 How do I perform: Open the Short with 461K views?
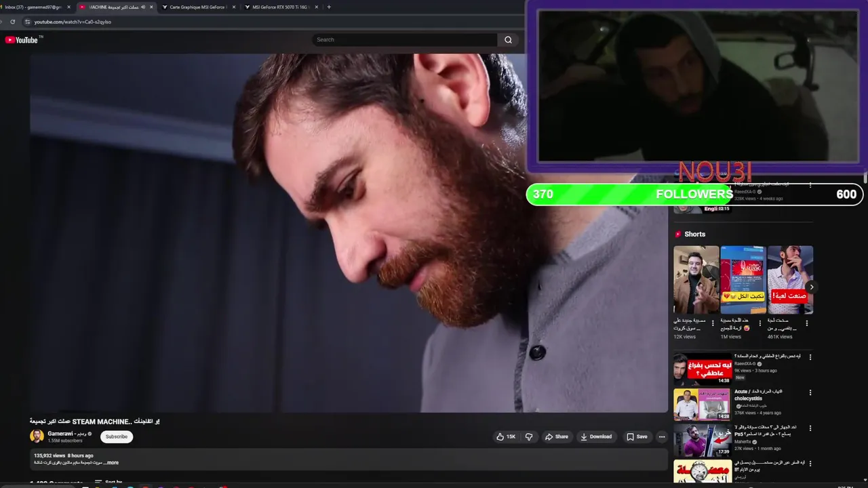[x=790, y=280]
